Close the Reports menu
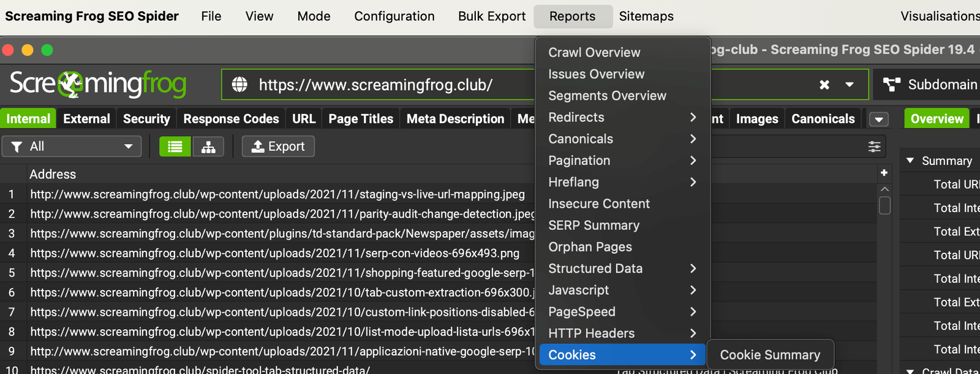The width and height of the screenshot is (980, 374). pyautogui.click(x=573, y=17)
